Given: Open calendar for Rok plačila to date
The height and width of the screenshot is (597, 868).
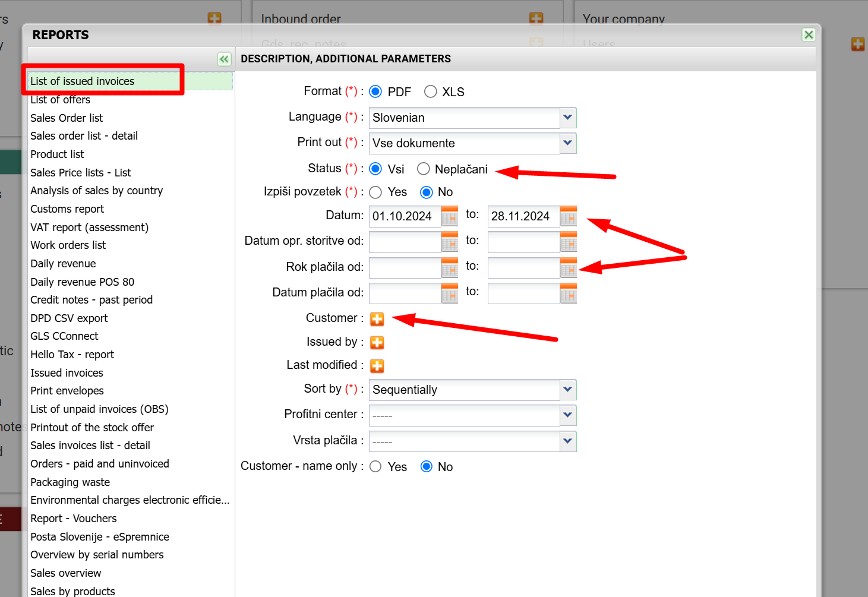Looking at the screenshot, I should pyautogui.click(x=569, y=267).
